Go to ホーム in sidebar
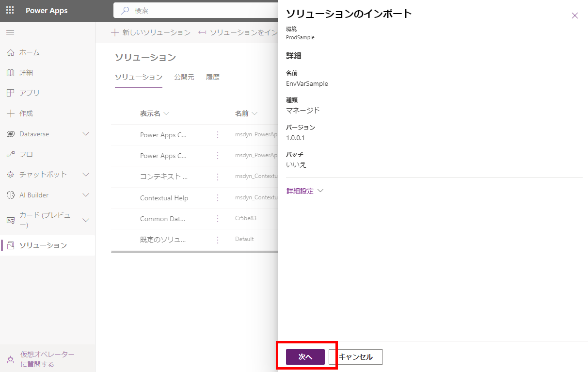 point(29,52)
